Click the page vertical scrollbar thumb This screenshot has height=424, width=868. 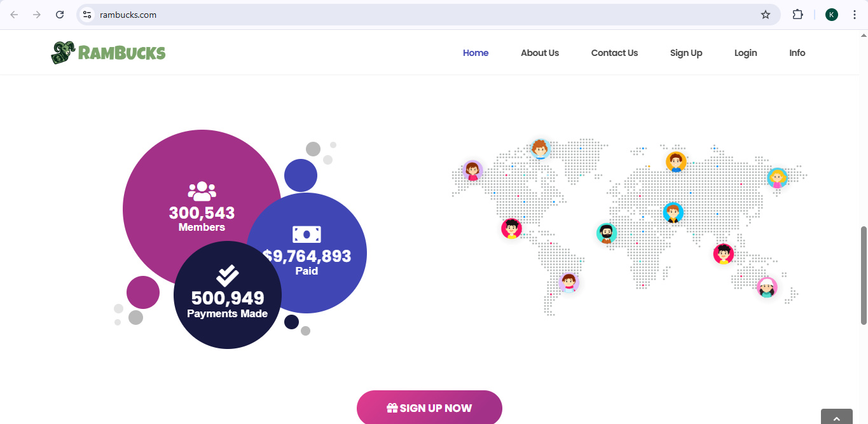[864, 275]
